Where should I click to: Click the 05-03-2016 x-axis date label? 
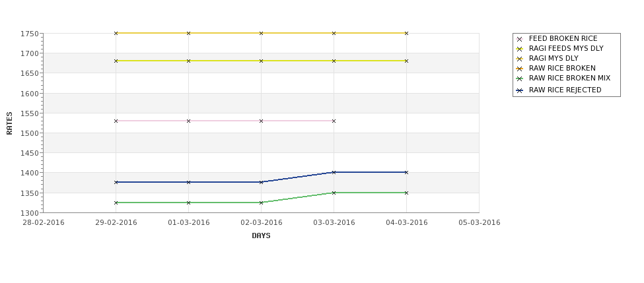tap(480, 223)
